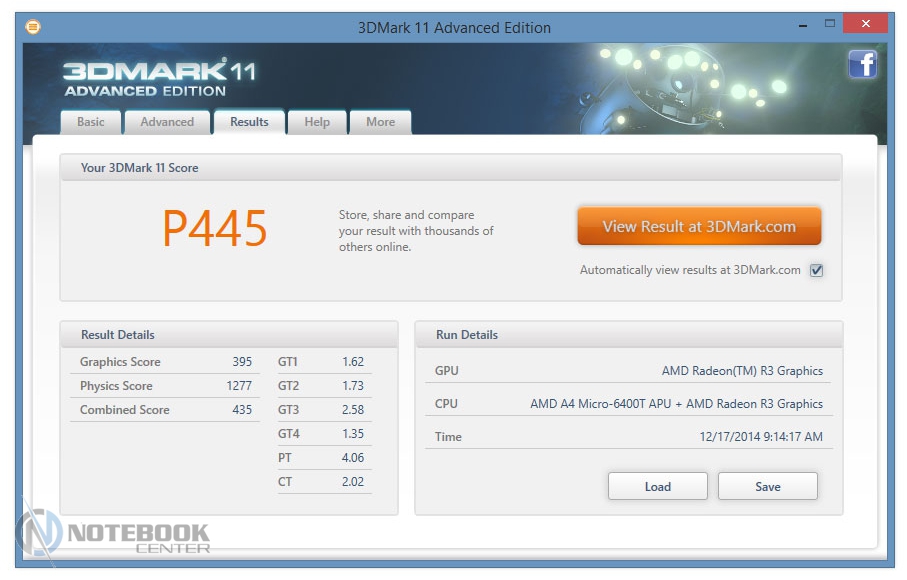Click the Load button

[x=657, y=487]
